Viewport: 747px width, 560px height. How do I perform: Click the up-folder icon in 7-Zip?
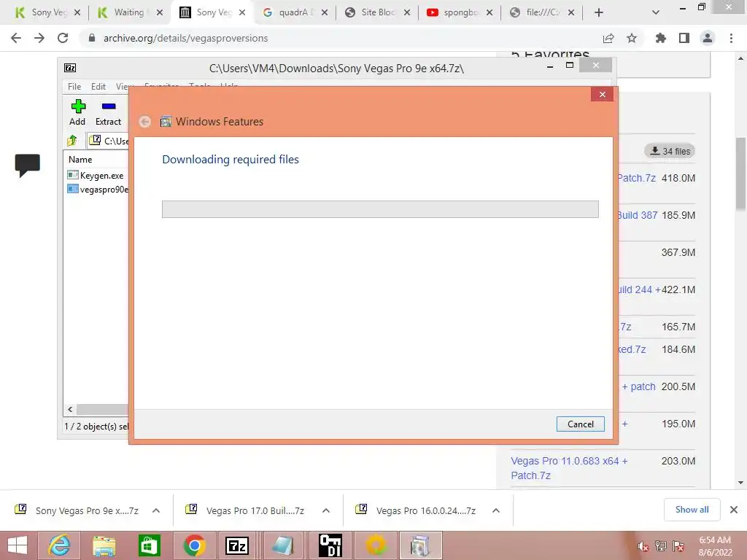72,141
